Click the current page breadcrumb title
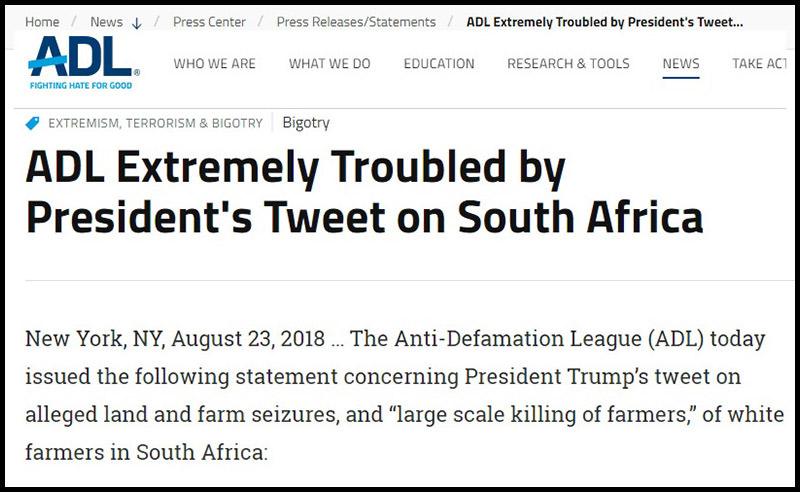Viewport: 800px width, 492px height. point(604,22)
